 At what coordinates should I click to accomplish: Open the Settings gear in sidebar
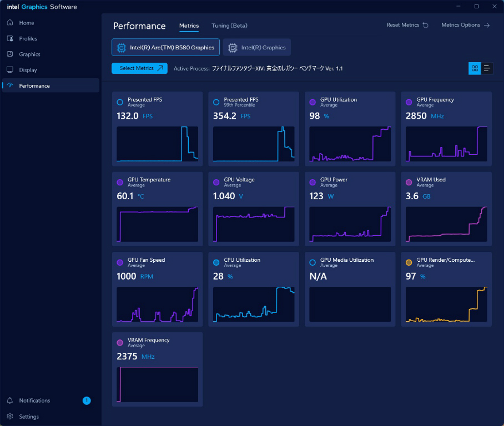(x=10, y=417)
